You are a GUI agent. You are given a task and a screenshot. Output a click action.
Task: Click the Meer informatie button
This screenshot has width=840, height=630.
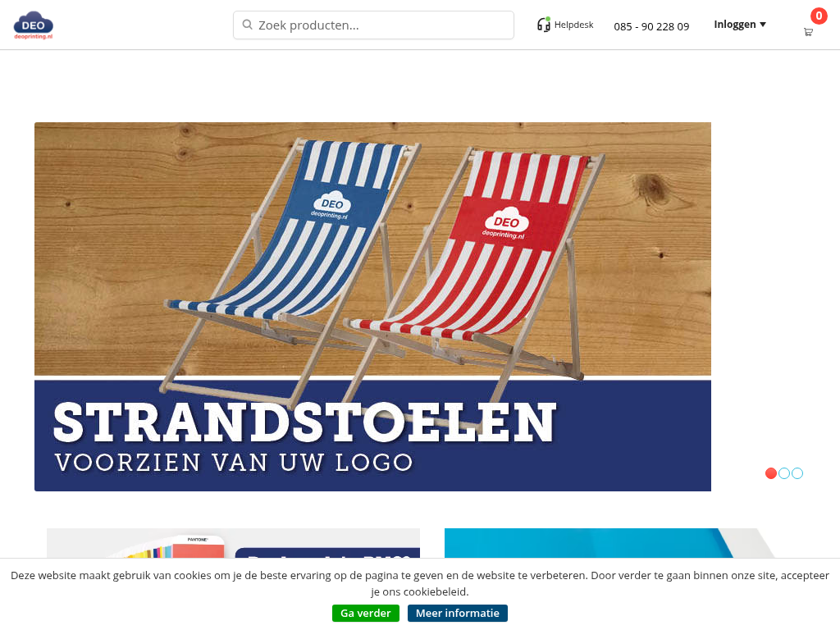(x=458, y=613)
